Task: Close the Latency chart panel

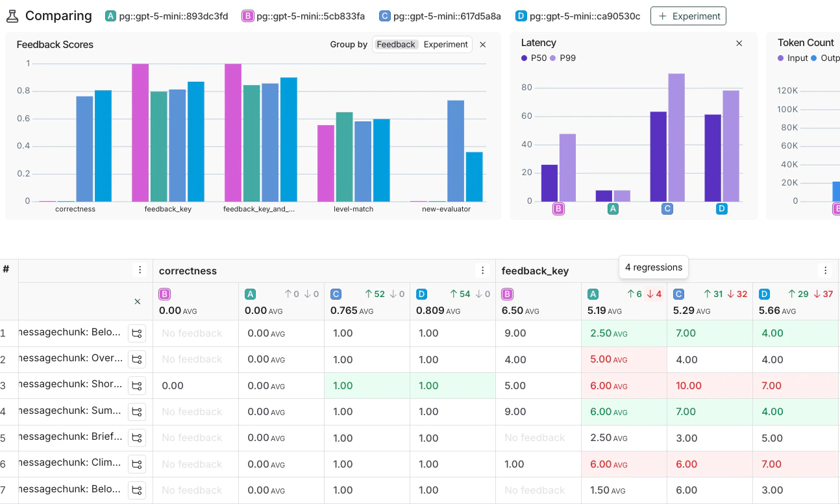Action: (x=739, y=43)
